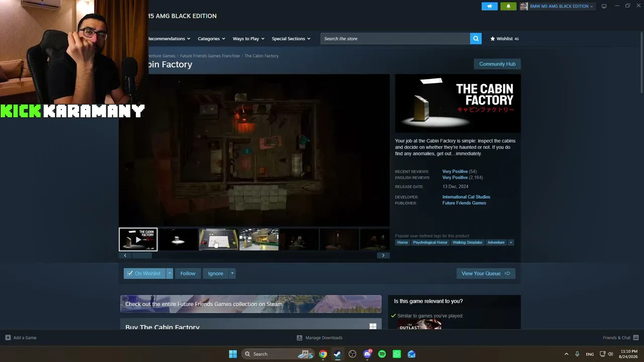
Task: Select the control panel screenshot thumbnail
Action: tap(218, 239)
